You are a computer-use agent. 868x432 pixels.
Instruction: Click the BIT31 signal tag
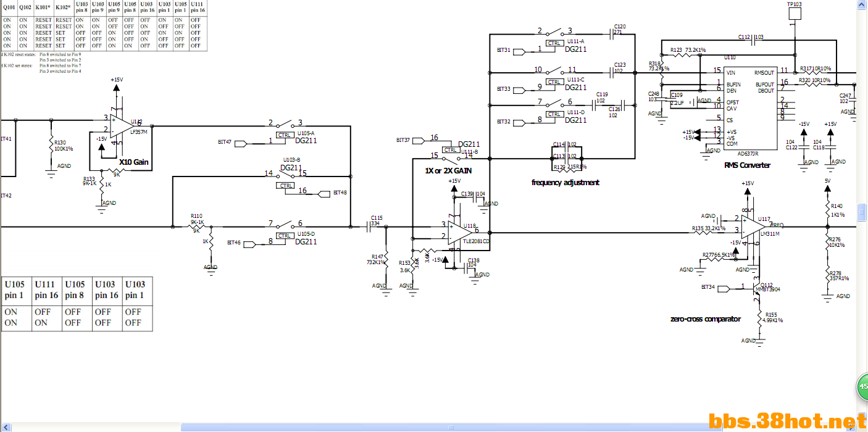click(504, 50)
